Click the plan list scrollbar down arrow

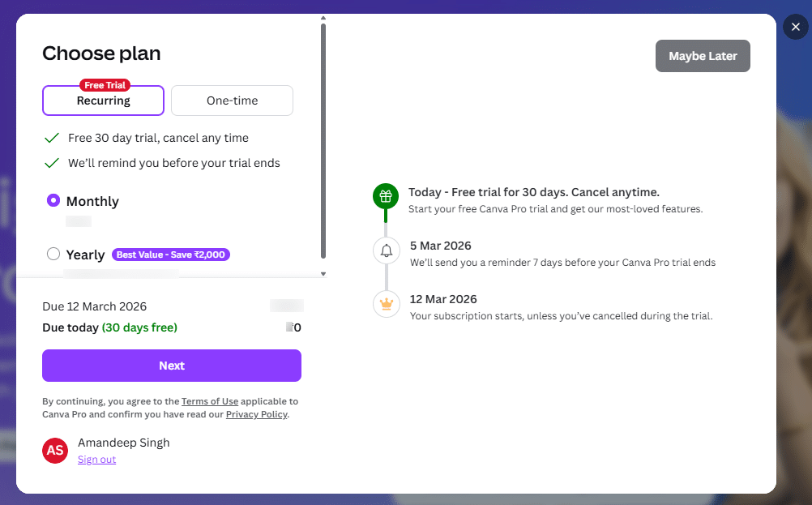323,273
